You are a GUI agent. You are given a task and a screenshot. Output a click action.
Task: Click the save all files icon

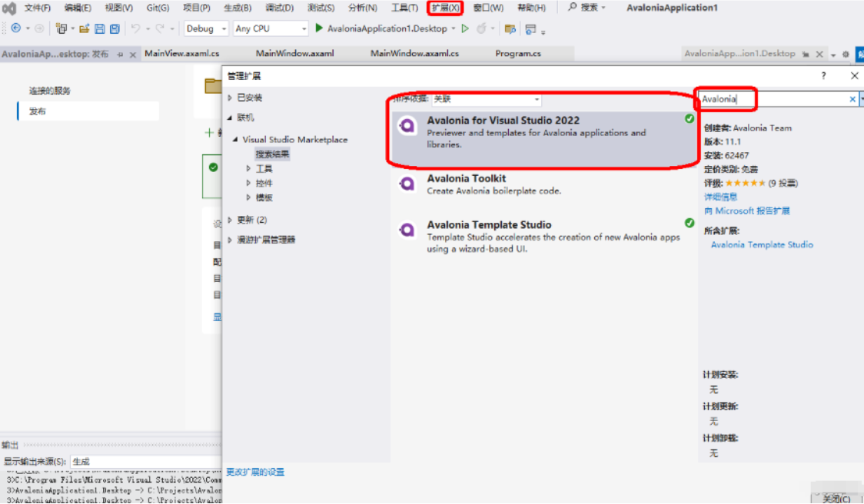pos(115,28)
